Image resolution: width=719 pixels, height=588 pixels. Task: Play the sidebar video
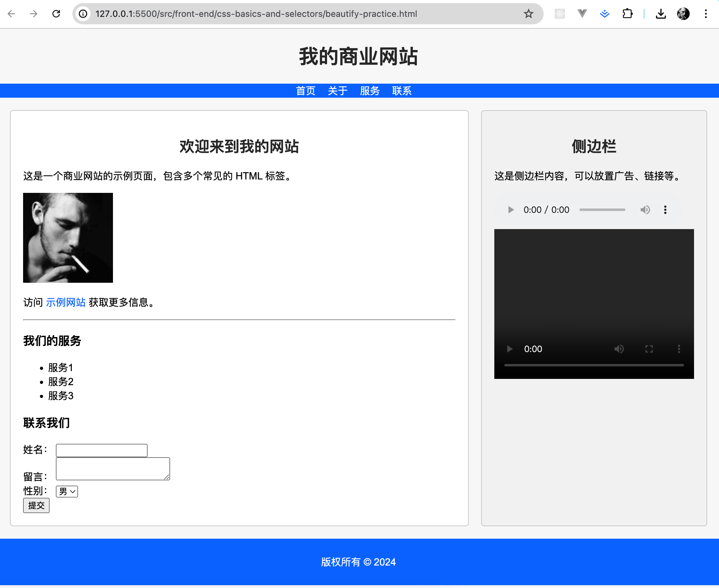click(x=510, y=349)
